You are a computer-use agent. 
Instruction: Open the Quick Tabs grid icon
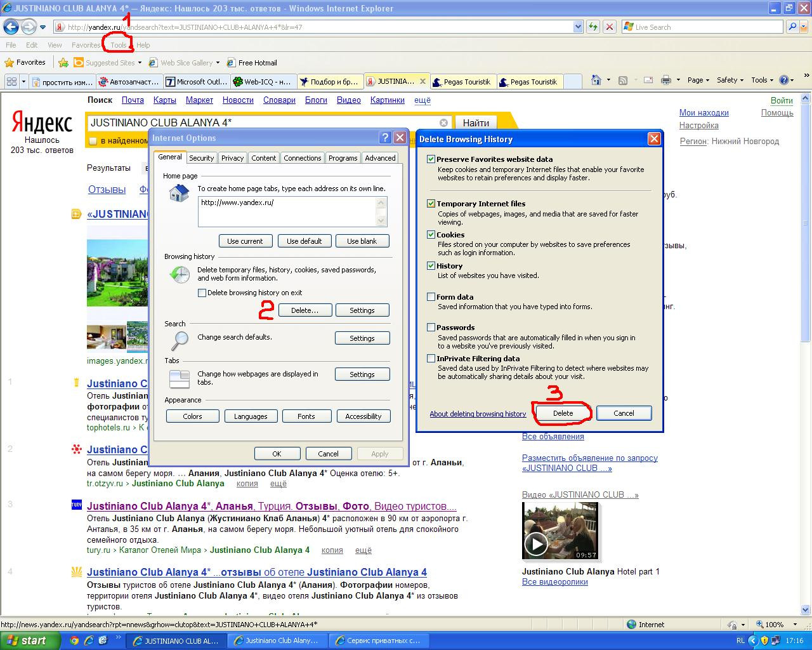click(11, 81)
